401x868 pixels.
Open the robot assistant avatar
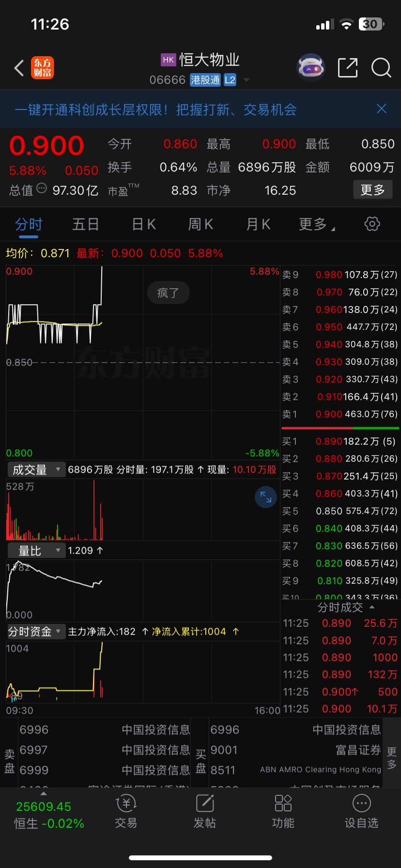[x=310, y=68]
